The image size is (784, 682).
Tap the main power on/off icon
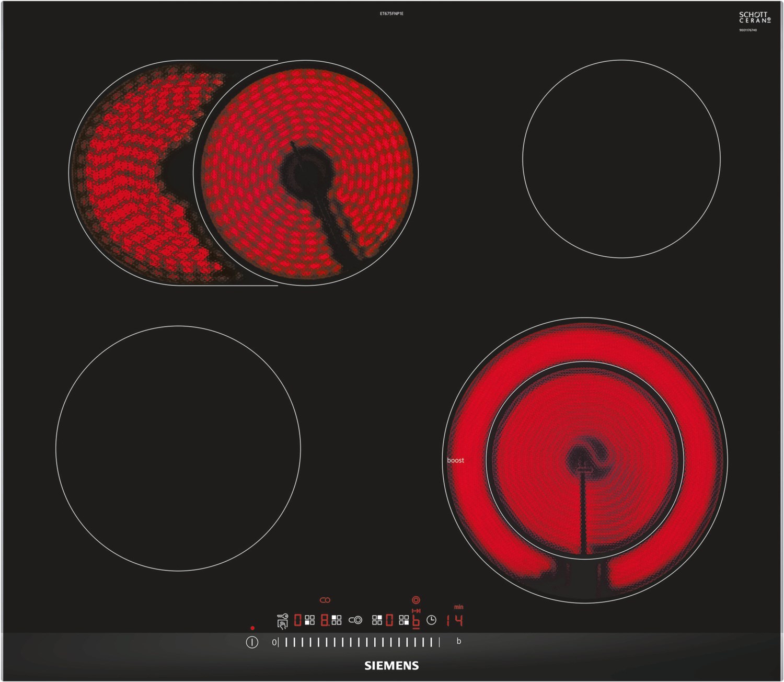tap(252, 642)
